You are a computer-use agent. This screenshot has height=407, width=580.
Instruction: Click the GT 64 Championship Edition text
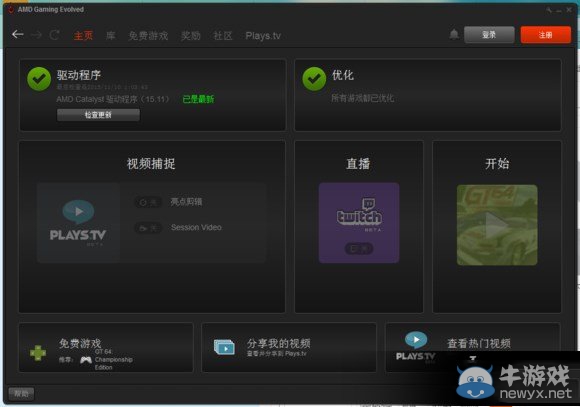click(x=114, y=359)
